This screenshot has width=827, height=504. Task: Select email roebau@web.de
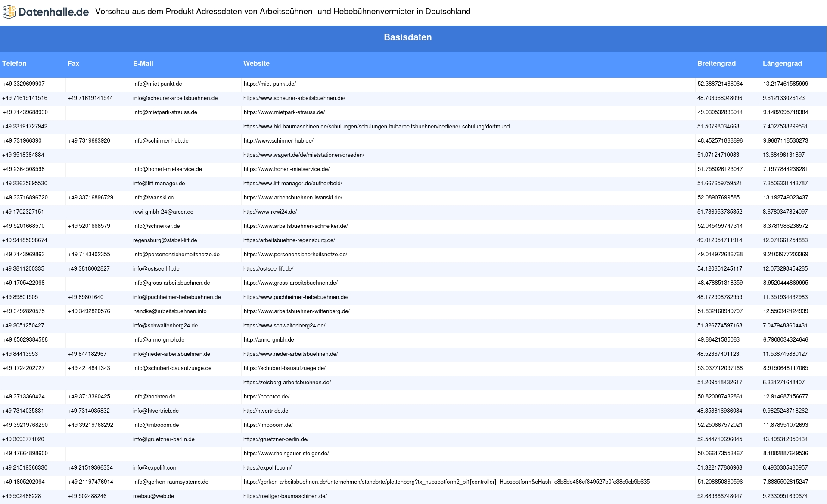(x=154, y=496)
